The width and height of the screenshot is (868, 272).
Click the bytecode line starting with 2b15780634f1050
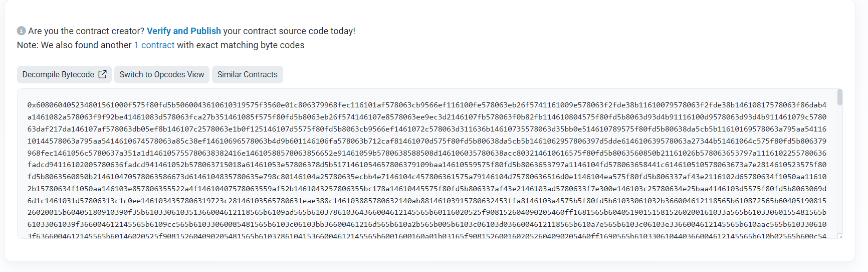(x=426, y=189)
